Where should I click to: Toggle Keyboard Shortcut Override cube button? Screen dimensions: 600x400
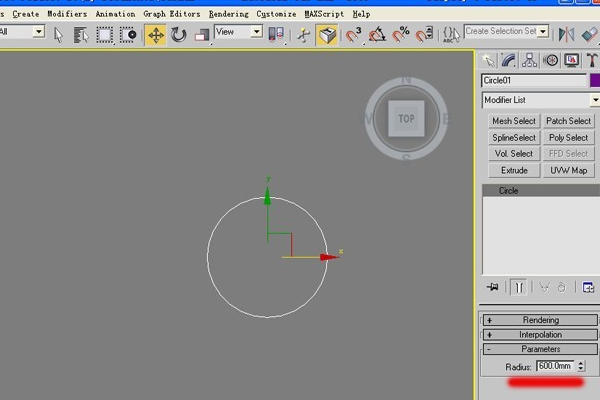pos(327,35)
